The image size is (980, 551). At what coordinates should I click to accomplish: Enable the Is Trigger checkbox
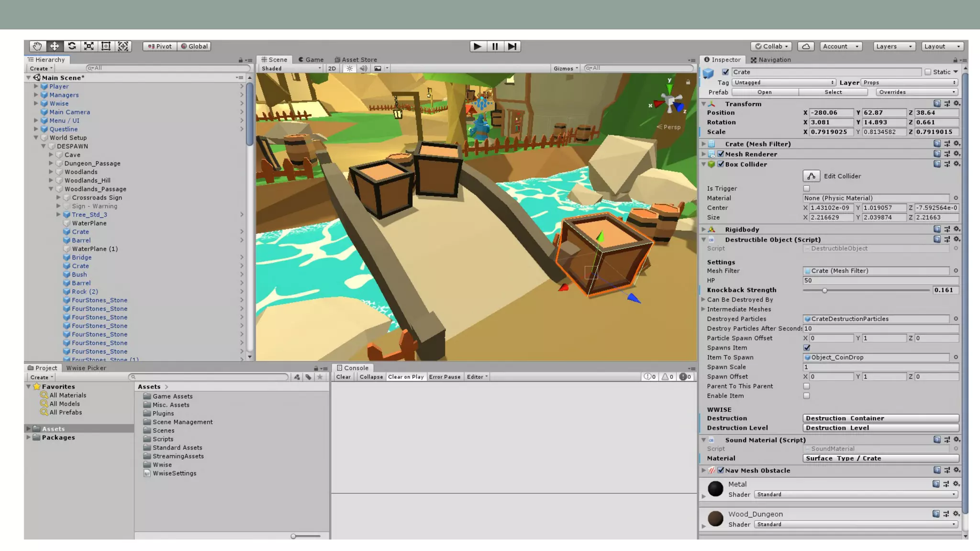pyautogui.click(x=807, y=188)
